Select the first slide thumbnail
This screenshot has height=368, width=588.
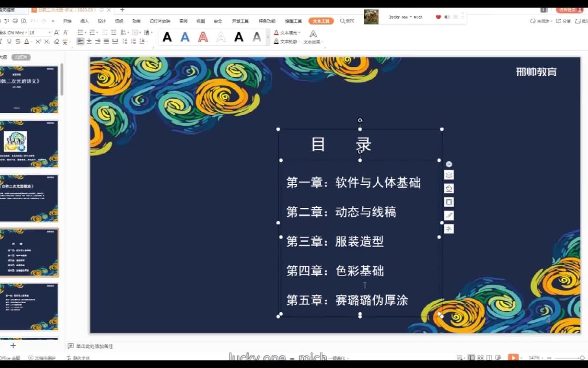[x=29, y=90]
